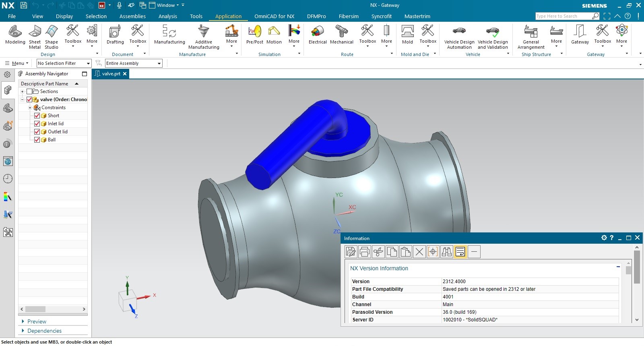The width and height of the screenshot is (644, 346).
Task: Open the Web Browser sidebar tab
Action: point(8,162)
